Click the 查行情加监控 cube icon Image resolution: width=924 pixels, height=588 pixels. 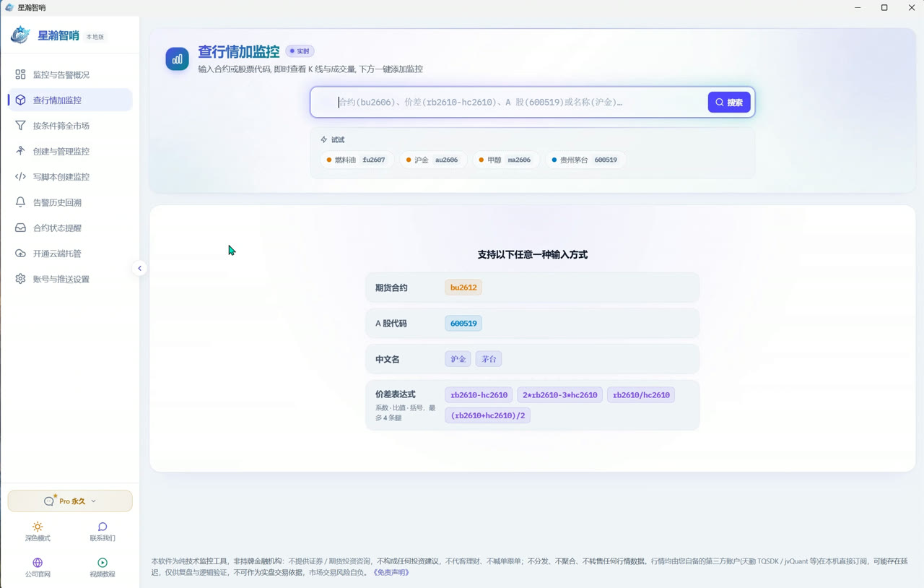pos(20,100)
